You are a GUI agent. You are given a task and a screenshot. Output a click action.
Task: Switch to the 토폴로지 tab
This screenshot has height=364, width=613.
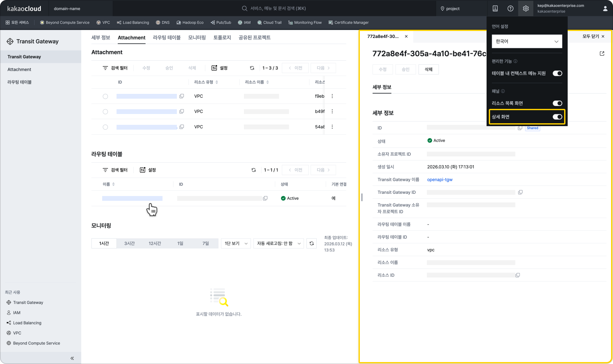(222, 38)
